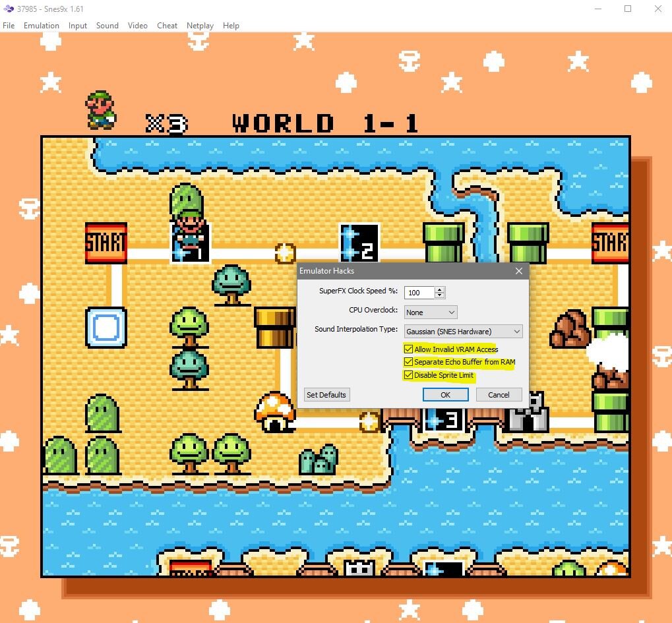Image resolution: width=672 pixels, height=623 pixels.
Task: Click the 'WORLD 1-1' HUD text
Action: (325, 123)
